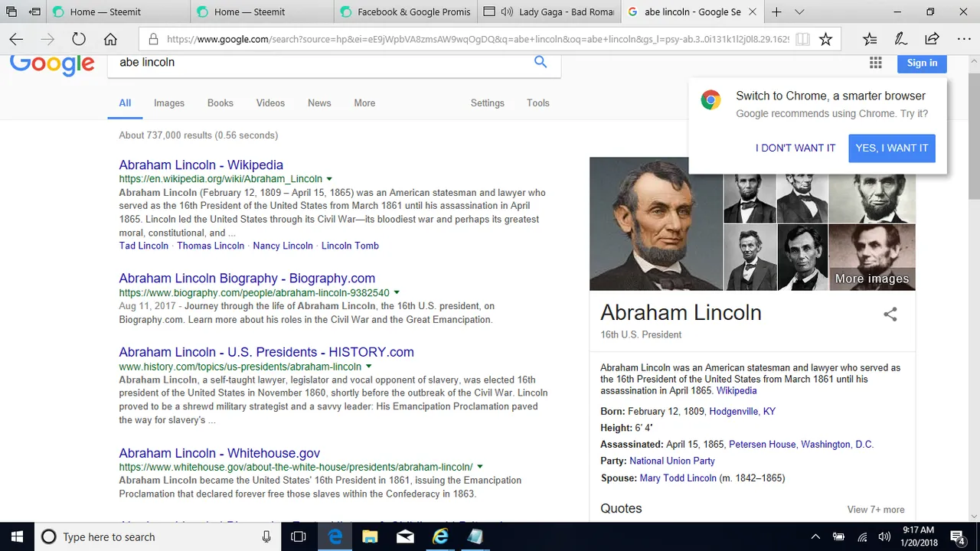Switch to the leftmost Home — Steemit tab

click(118, 12)
